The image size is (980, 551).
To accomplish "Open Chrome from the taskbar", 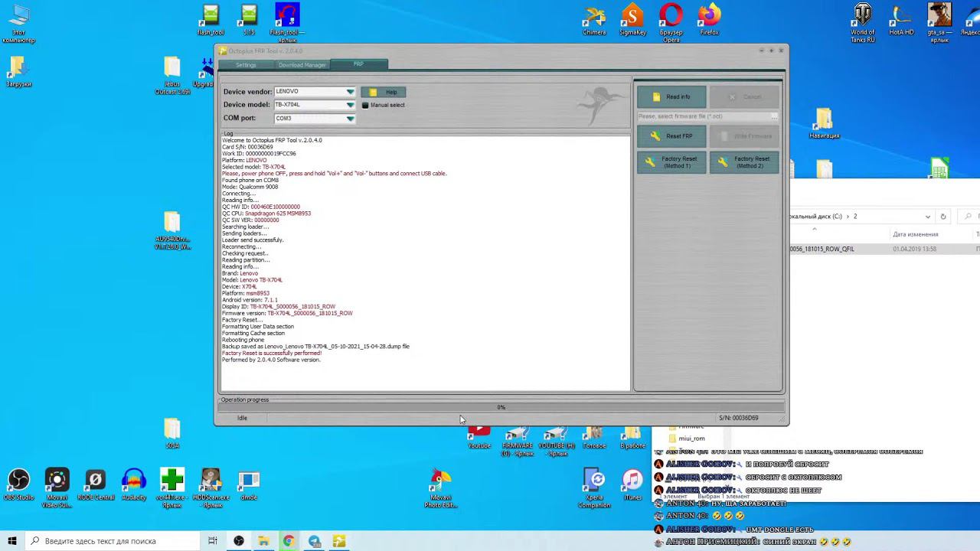I will pos(289,541).
